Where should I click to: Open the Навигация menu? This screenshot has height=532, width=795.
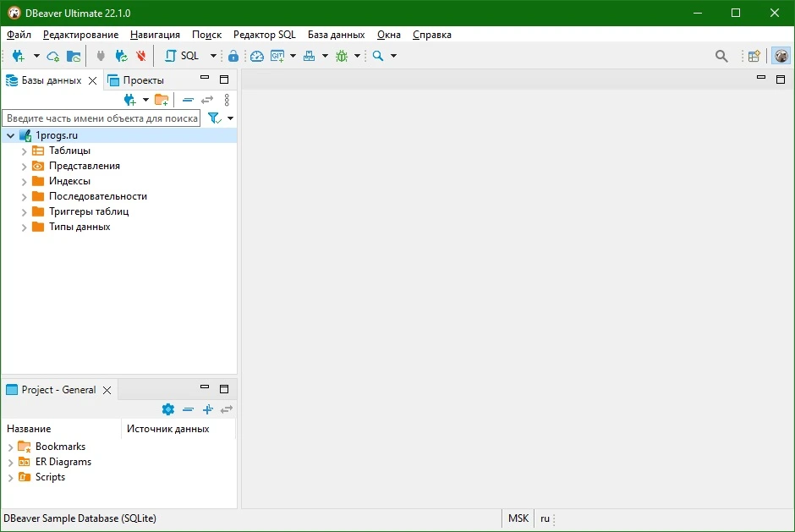tap(155, 35)
